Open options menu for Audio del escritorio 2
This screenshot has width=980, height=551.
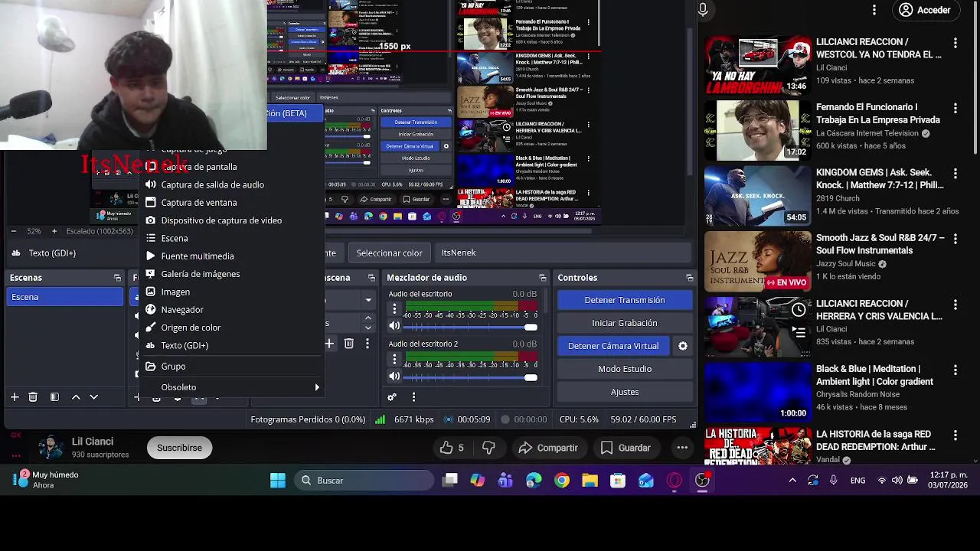[x=394, y=359]
